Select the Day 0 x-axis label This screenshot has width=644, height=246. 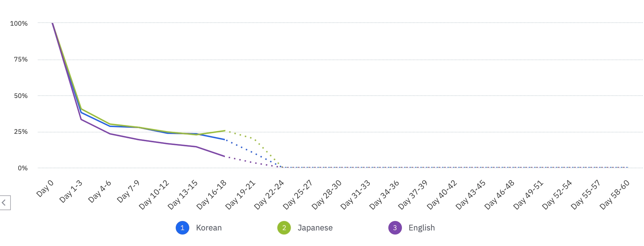[45, 189]
